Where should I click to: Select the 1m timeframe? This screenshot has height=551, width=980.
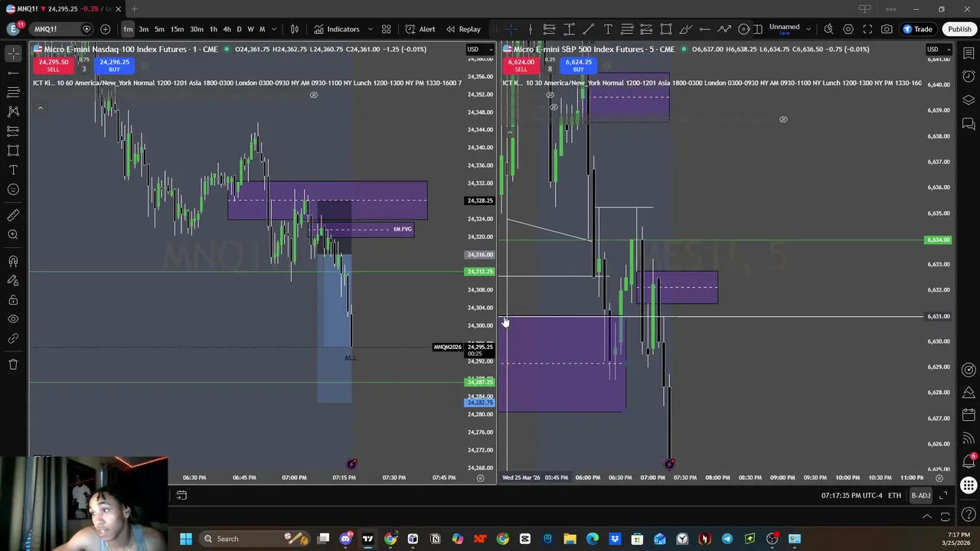[x=128, y=29]
